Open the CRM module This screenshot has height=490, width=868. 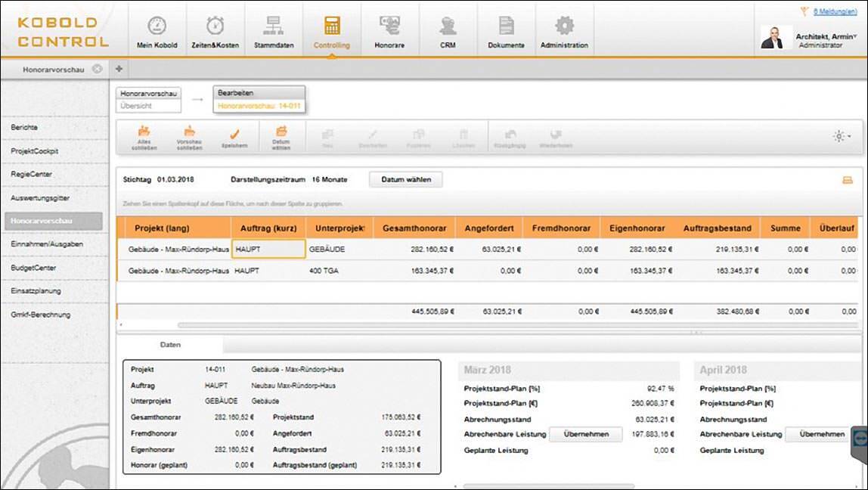pyautogui.click(x=448, y=32)
